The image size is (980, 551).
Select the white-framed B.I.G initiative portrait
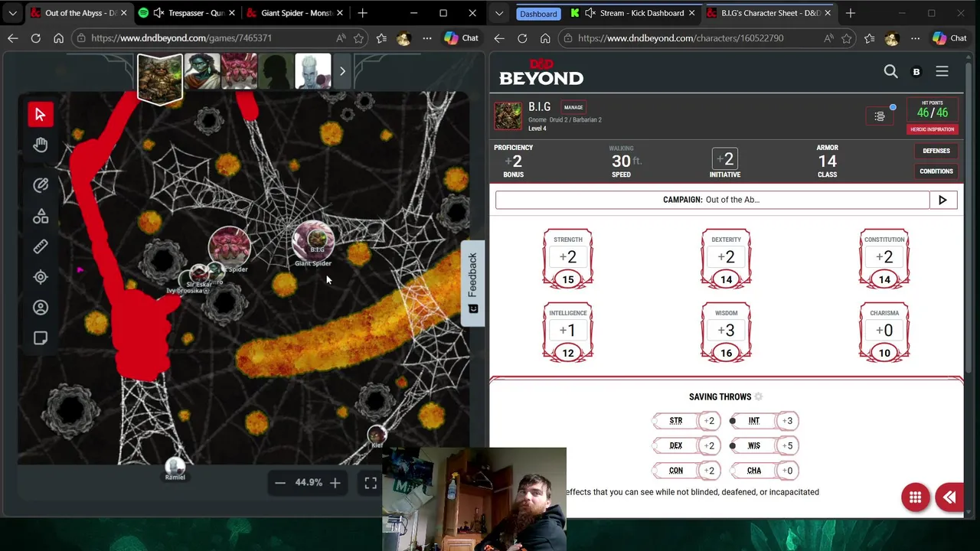[x=160, y=77]
